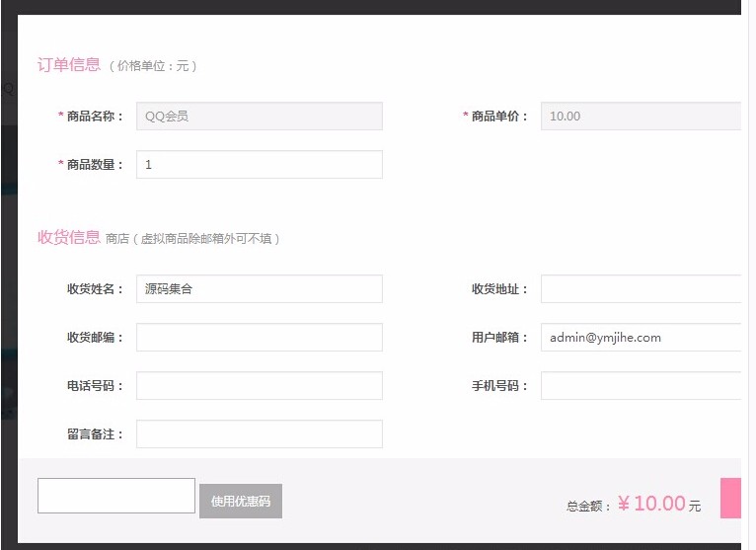The height and width of the screenshot is (550, 756).
Task: Select the 收货邮编 postal code input
Action: click(260, 338)
